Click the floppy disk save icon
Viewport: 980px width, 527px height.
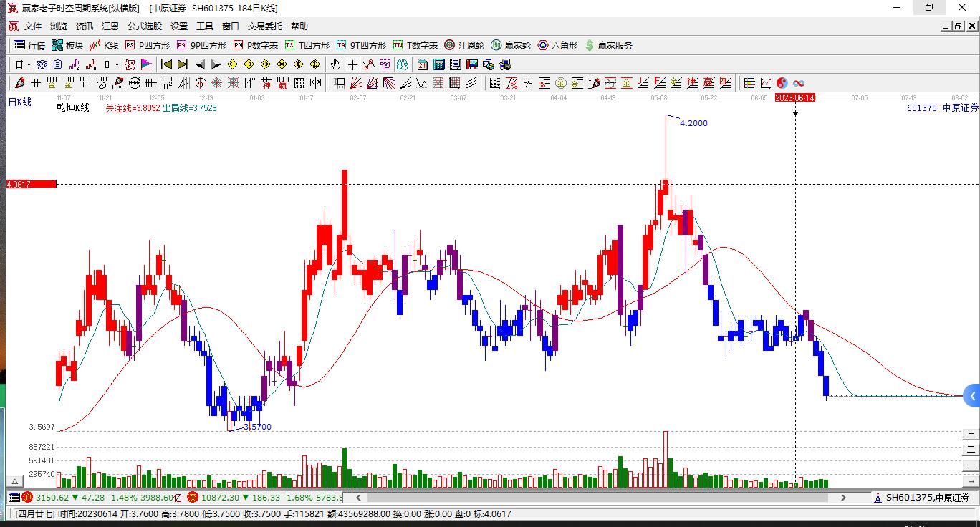tap(472, 64)
